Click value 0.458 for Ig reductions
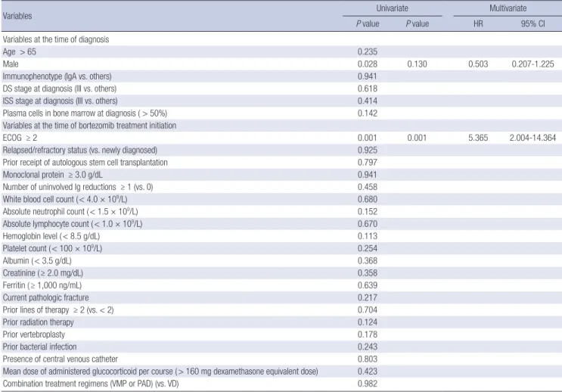 tap(368, 187)
